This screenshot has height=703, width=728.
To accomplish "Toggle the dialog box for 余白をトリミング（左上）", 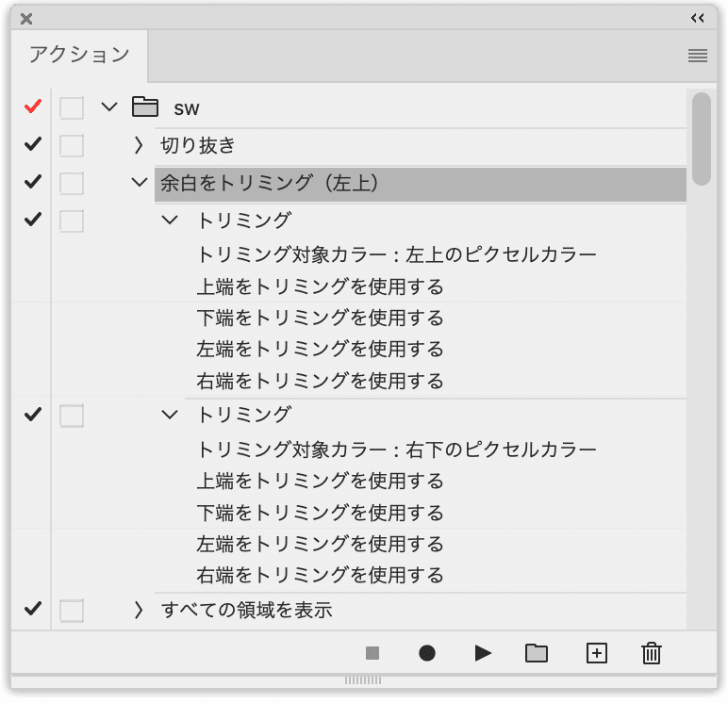I will (x=72, y=184).
